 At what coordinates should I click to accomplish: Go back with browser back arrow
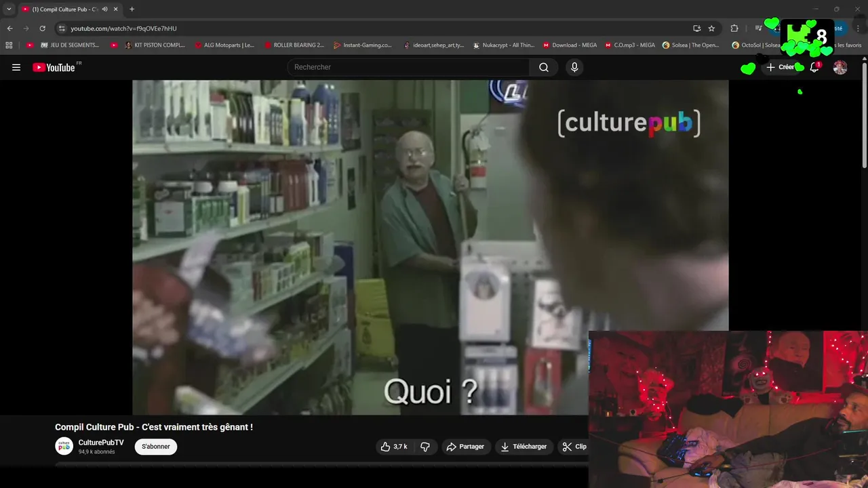(x=9, y=28)
